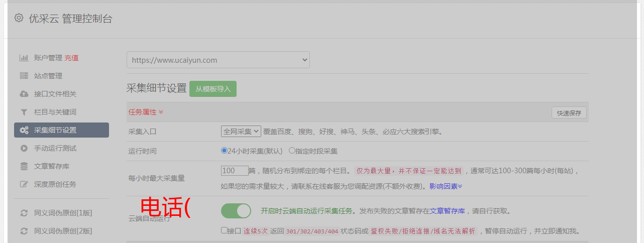Viewport: 644px width, 243px height.
Task: Click the 采集细节设置 heading text
Action: click(x=157, y=88)
